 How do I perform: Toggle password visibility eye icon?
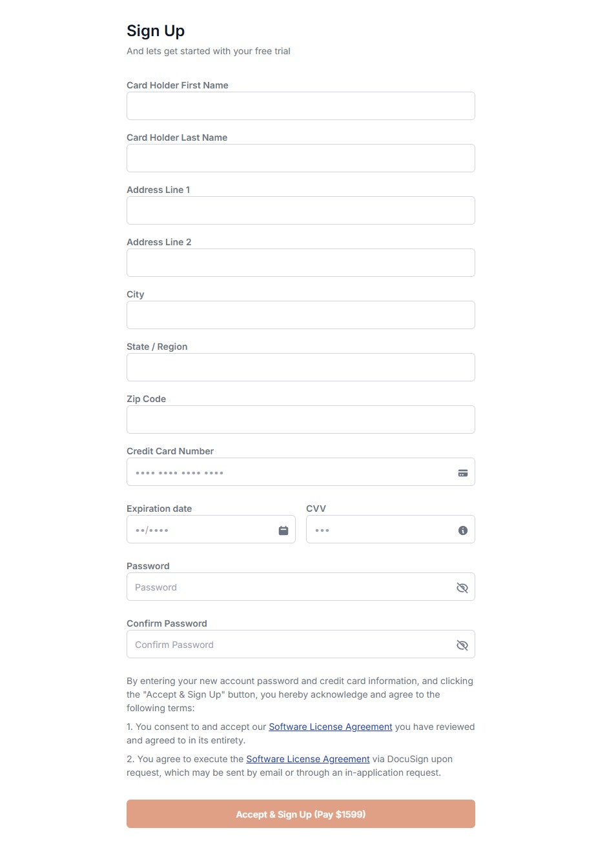coord(462,588)
